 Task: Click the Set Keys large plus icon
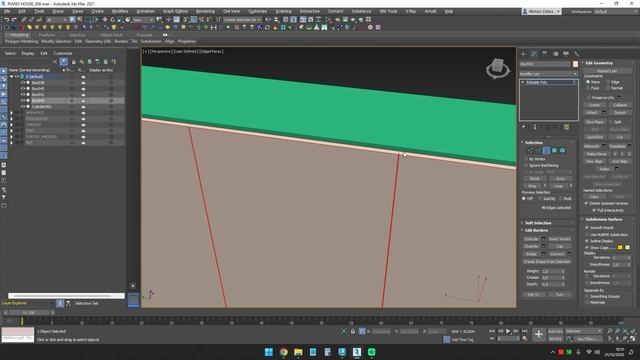[539, 335]
